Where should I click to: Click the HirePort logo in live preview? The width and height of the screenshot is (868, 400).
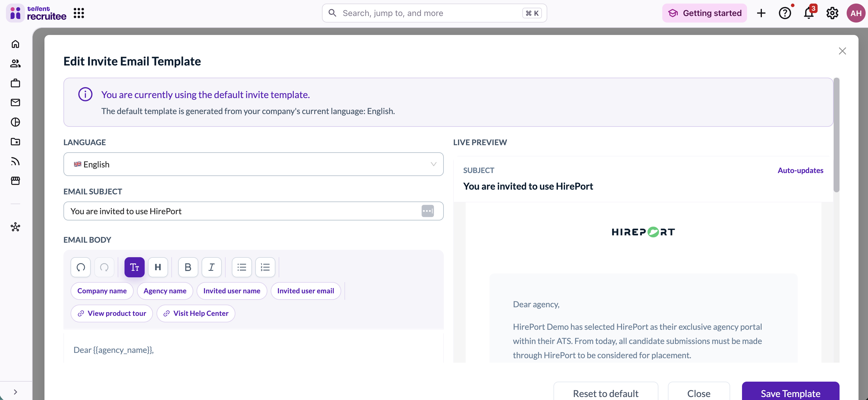643,232
